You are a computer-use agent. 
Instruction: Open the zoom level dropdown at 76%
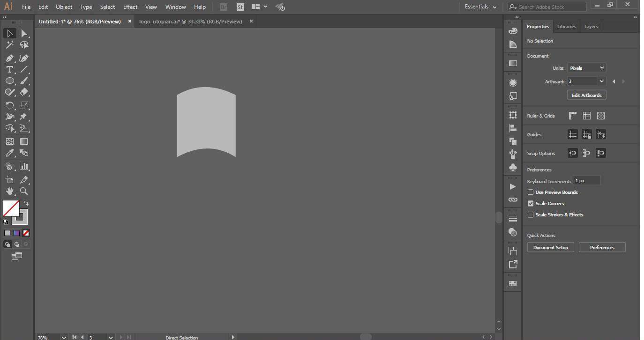64,337
